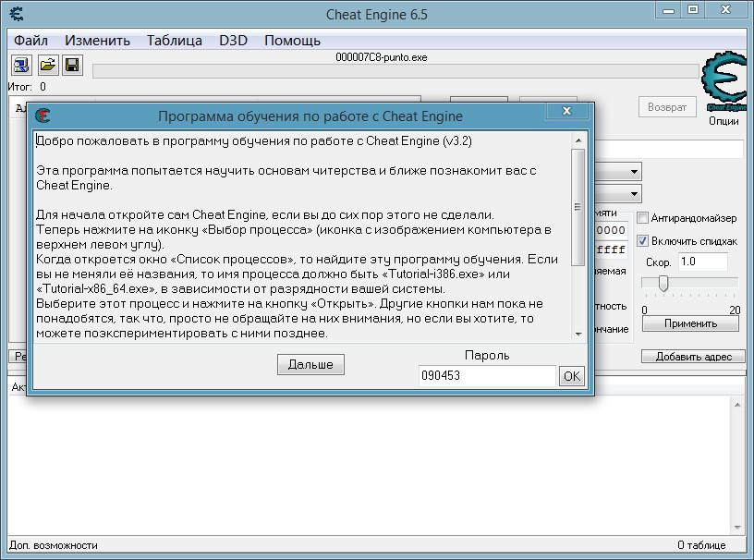754x560 pixels.
Task: Save table with the floppy disk icon
Action: pyautogui.click(x=73, y=65)
